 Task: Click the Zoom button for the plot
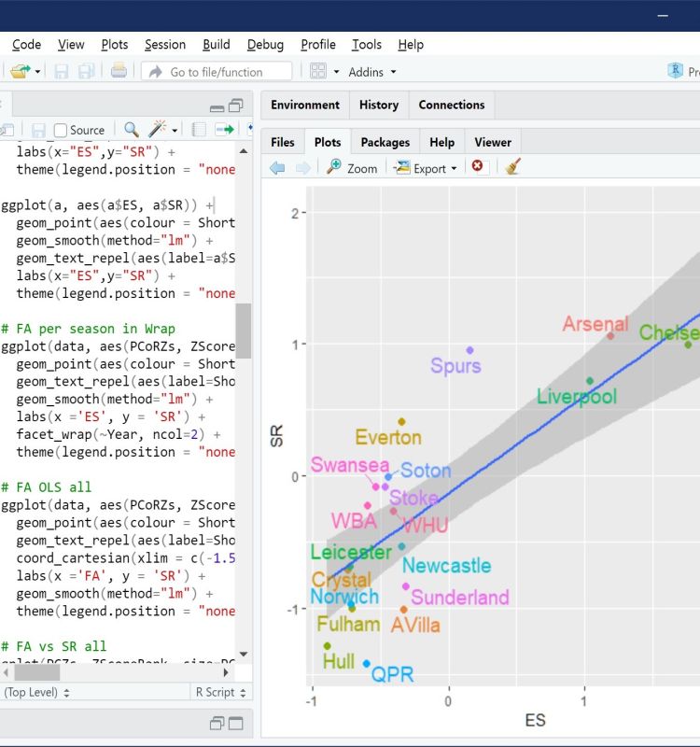pos(353,168)
